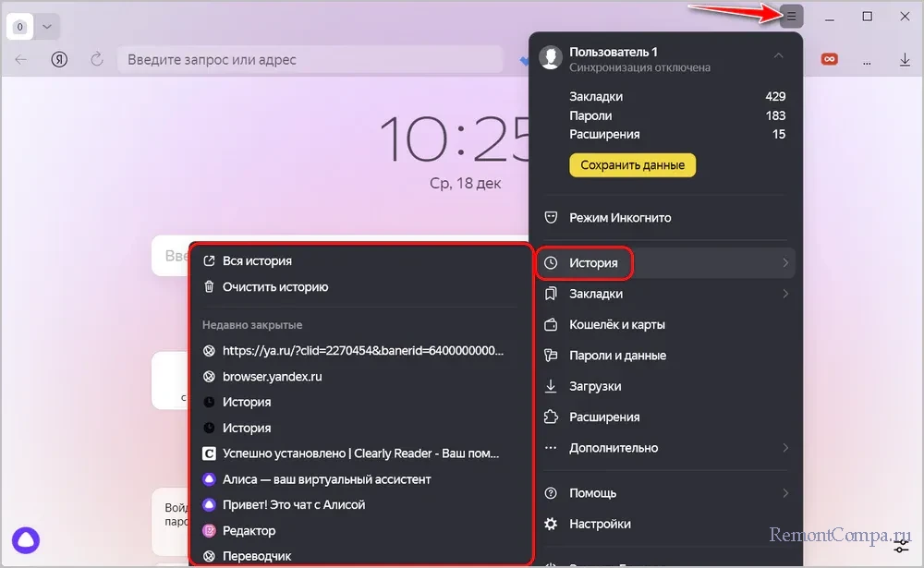Screen dimensions: 924x568
Task: Open Кошелёк и карты
Action: [x=666, y=325]
